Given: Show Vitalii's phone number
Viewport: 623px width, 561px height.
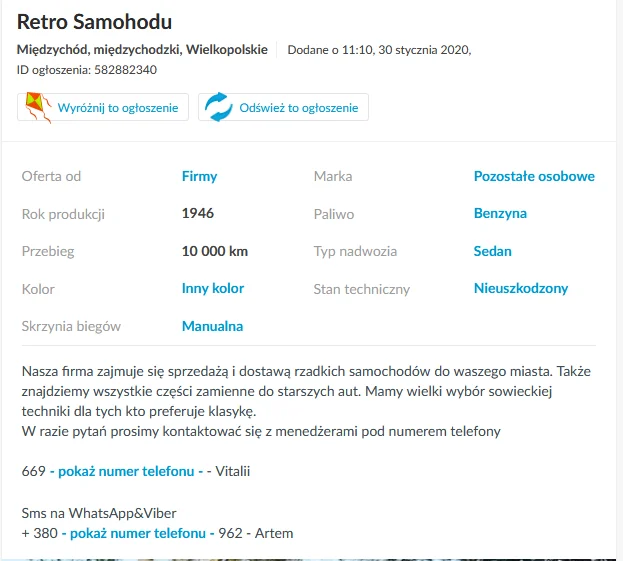Looking at the screenshot, I should tap(126, 471).
